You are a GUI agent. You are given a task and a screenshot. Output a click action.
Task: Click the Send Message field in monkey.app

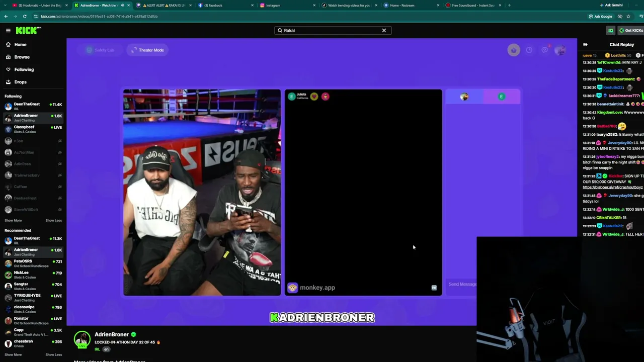point(462,284)
